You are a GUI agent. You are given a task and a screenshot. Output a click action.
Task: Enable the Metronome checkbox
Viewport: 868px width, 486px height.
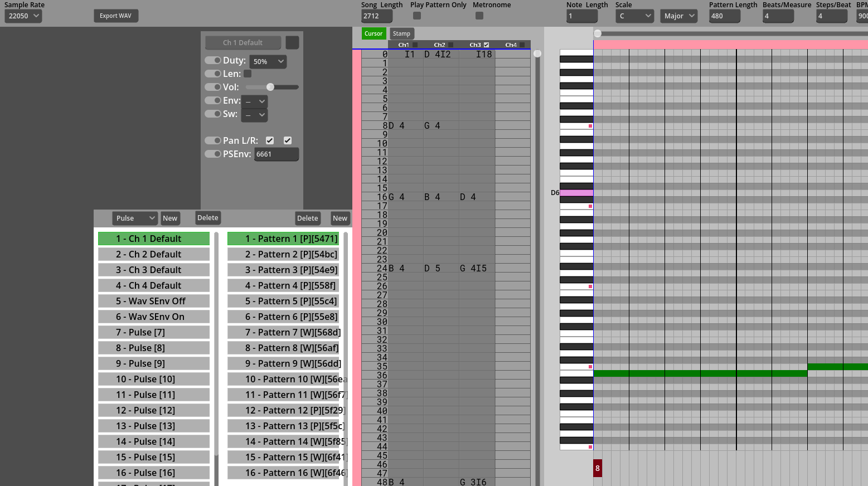479,16
